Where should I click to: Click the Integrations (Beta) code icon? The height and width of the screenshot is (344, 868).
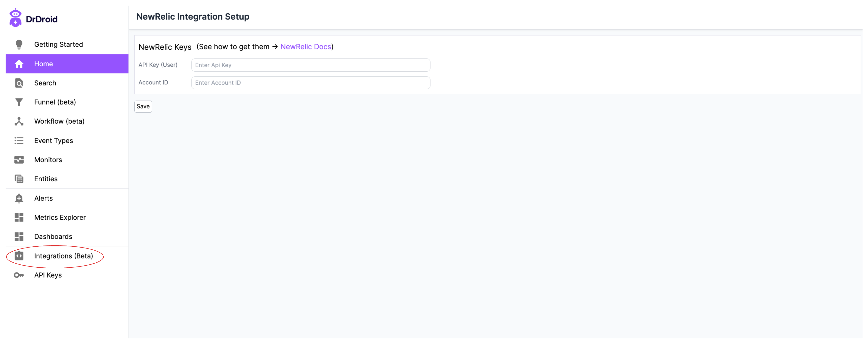pos(19,256)
